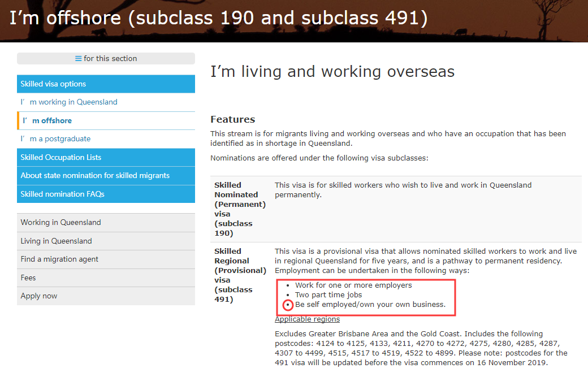The height and width of the screenshot is (377, 588).
Task: Navigate to Working in Queensland
Action: coord(60,222)
